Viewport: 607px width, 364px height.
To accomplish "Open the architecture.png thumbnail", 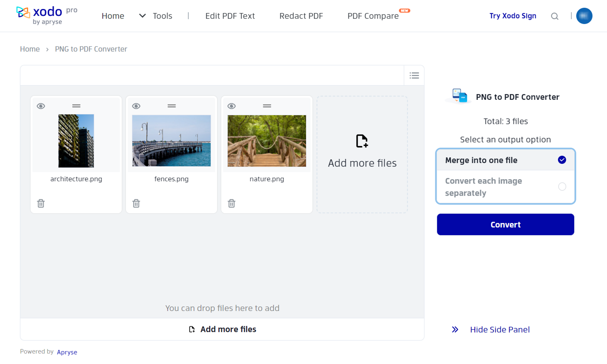I will pyautogui.click(x=76, y=141).
